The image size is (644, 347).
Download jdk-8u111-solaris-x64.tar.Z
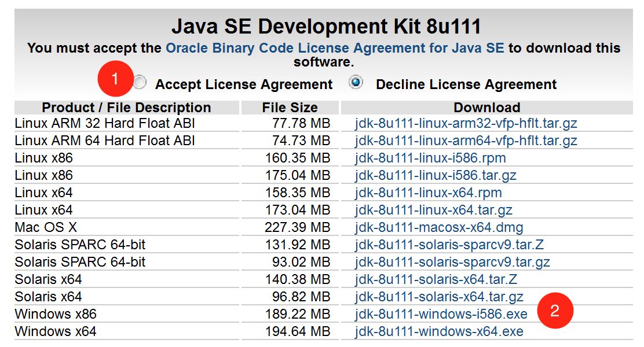tap(436, 279)
